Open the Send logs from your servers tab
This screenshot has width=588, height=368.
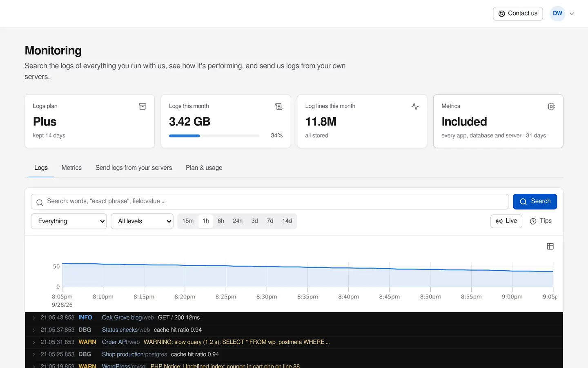pos(134,168)
